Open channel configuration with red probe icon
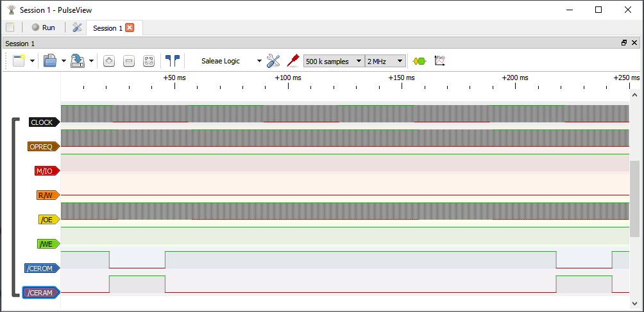Screen dimensions: 644x312 [293, 61]
